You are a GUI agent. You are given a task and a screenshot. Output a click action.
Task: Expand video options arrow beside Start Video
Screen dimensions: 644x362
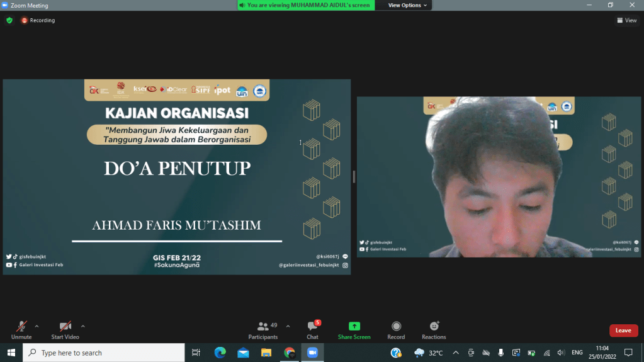tap(83, 326)
